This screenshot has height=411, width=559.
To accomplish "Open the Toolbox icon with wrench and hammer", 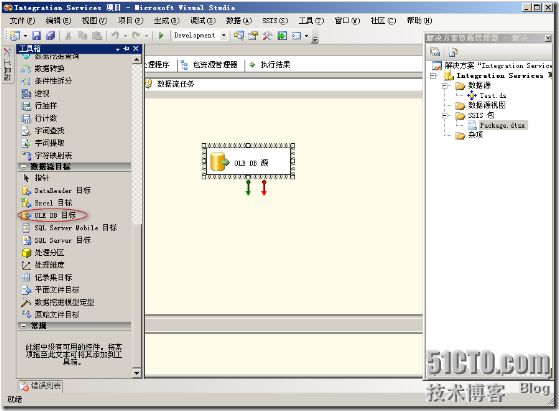I will click(x=267, y=35).
